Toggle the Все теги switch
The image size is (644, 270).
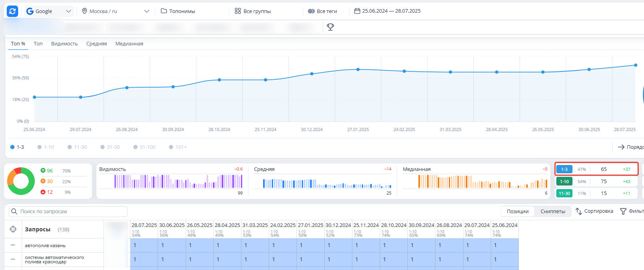coord(311,11)
